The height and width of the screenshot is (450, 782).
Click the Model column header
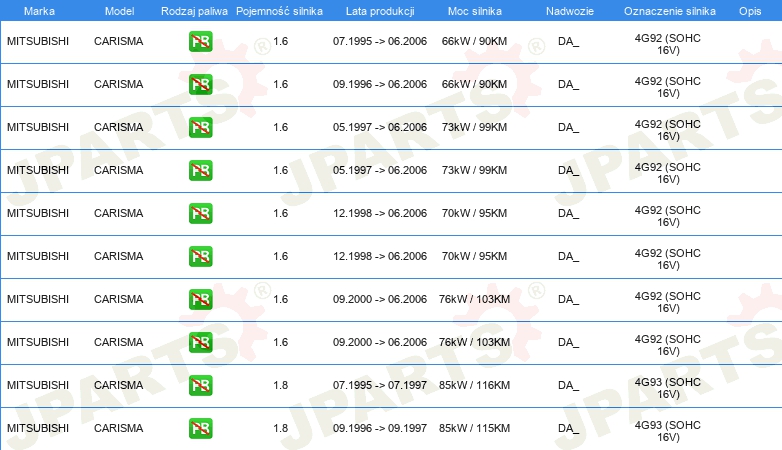tap(119, 11)
